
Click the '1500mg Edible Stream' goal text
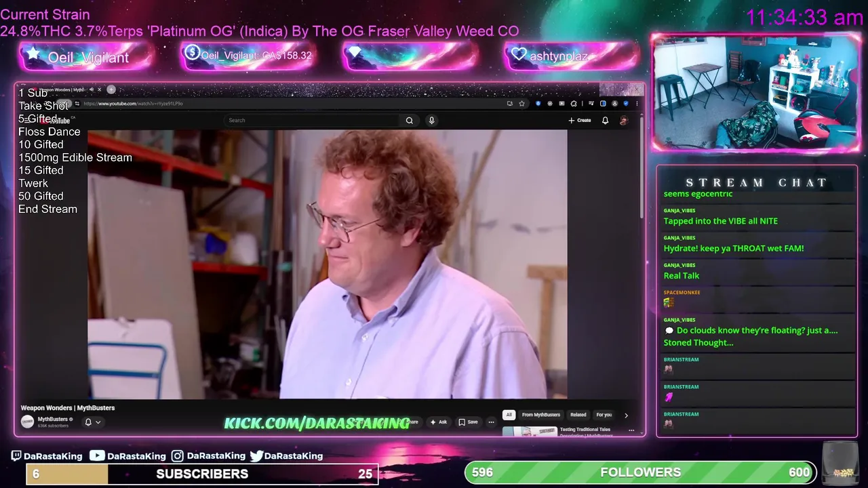coord(75,157)
